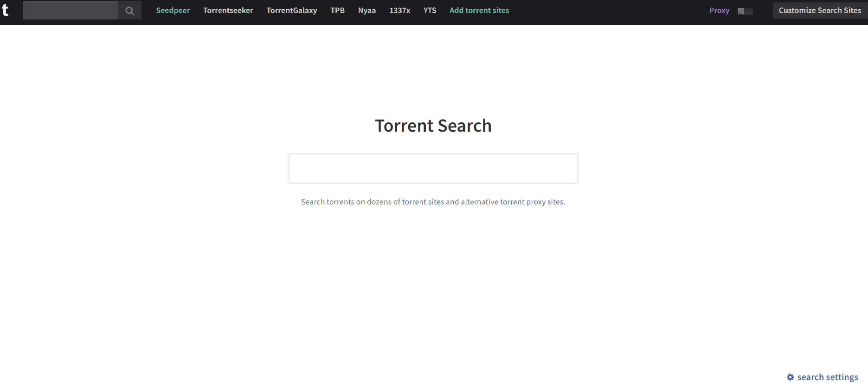This screenshot has height=388, width=868.
Task: Toggle the Proxy switch
Action: click(x=745, y=11)
